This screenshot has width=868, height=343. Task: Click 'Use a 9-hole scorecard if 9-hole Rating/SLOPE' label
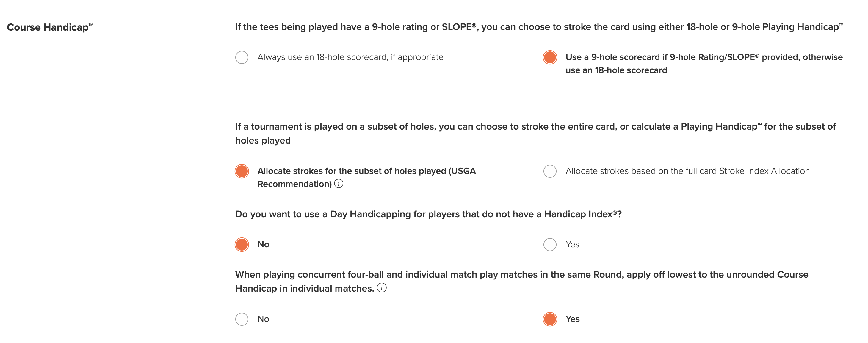704,64
